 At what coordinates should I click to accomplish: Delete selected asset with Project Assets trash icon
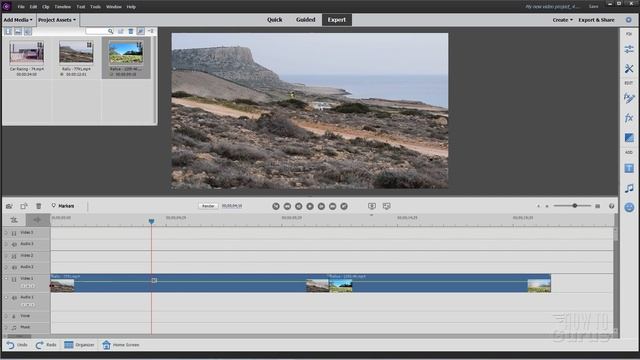pos(131,31)
